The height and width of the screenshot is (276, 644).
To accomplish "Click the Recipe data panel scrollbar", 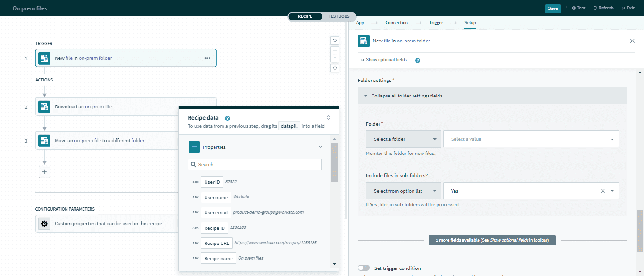I will [x=334, y=162].
